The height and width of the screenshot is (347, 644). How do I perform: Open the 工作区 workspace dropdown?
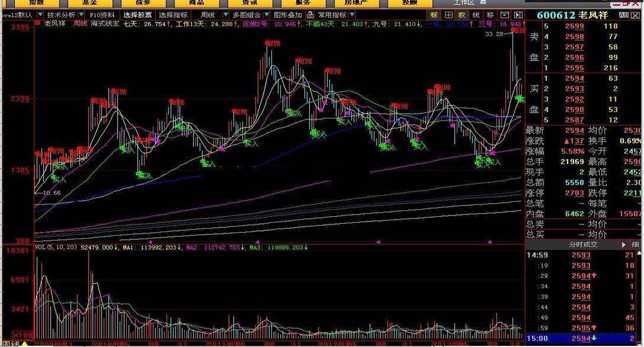coord(483,2)
